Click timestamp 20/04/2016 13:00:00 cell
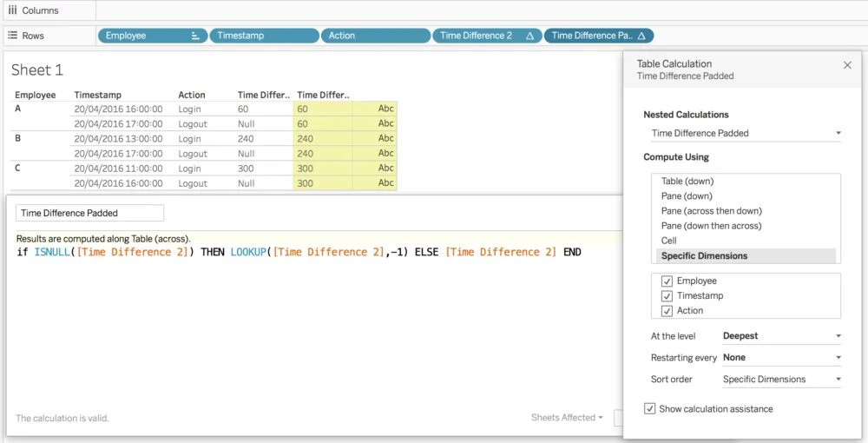The height and width of the screenshot is (443, 868). pyautogui.click(x=118, y=139)
